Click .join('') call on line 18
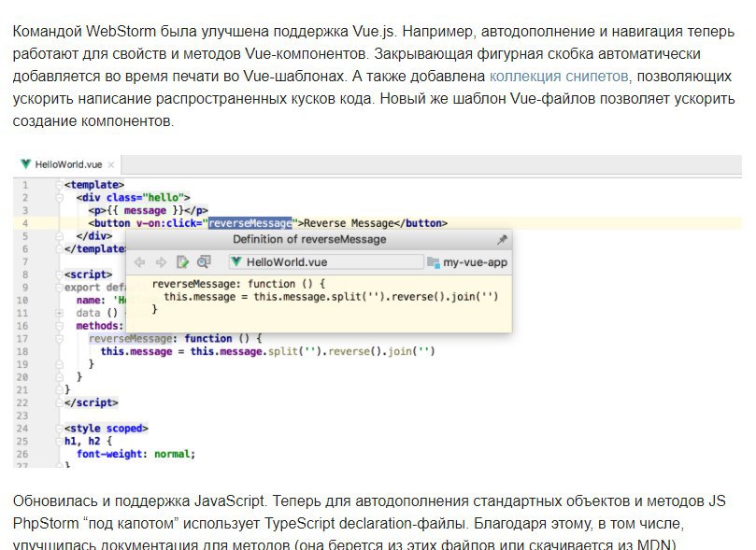 [x=409, y=352]
